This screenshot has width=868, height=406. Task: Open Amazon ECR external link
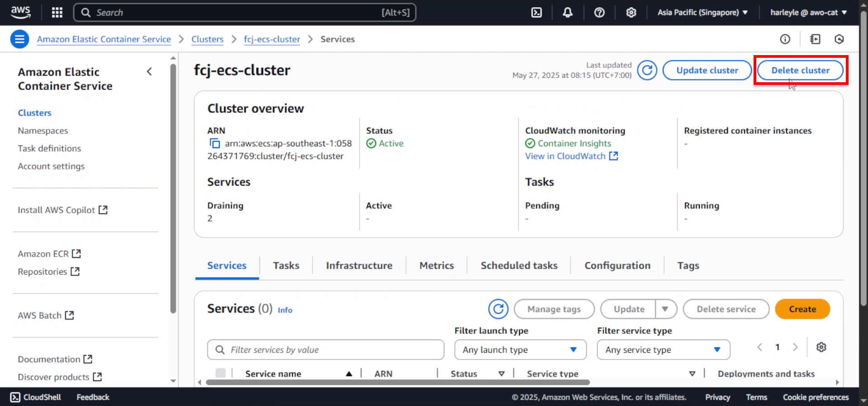point(49,254)
